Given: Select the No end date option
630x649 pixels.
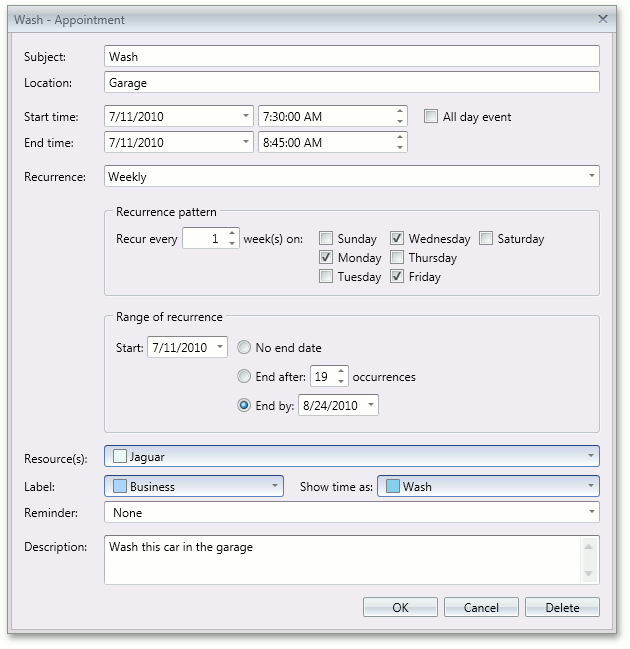Looking at the screenshot, I should coord(244,348).
